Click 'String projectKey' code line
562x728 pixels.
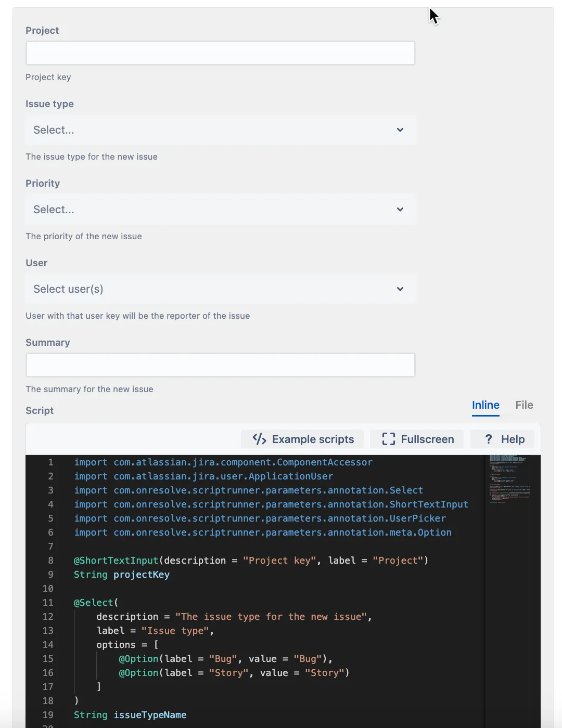[122, 575]
